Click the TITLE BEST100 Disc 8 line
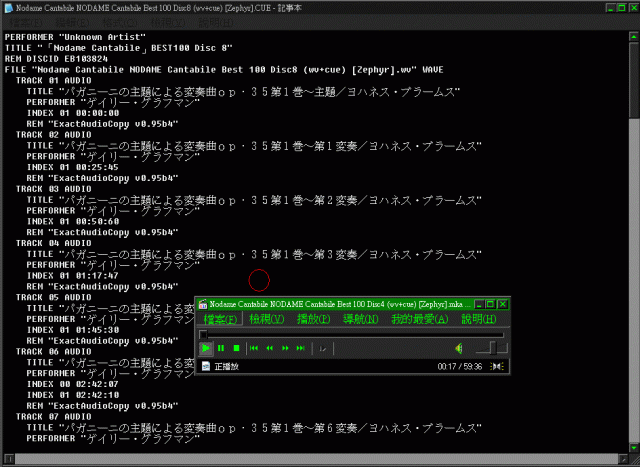 (x=118, y=48)
